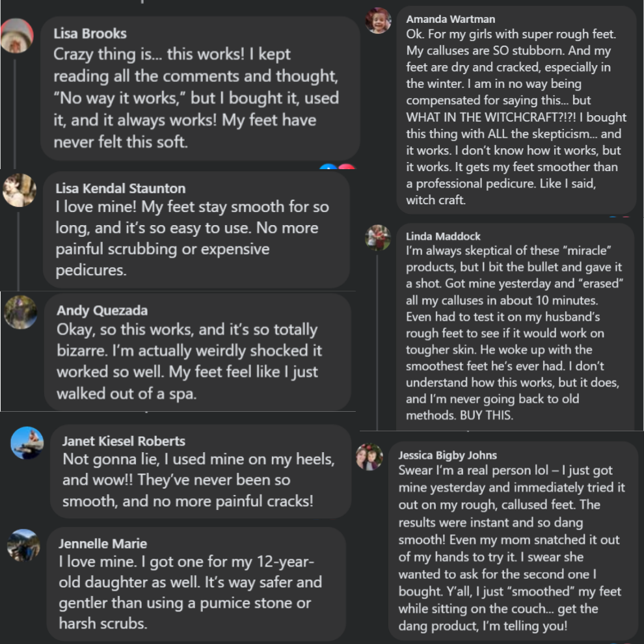The image size is (644, 644).
Task: Open the Linda Maddock name link
Action: click(x=443, y=235)
